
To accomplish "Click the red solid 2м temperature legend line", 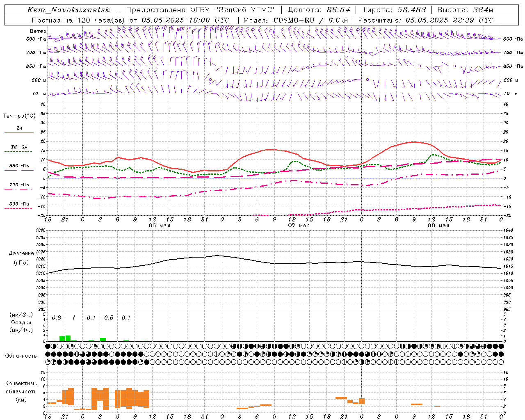I will 19,133.
